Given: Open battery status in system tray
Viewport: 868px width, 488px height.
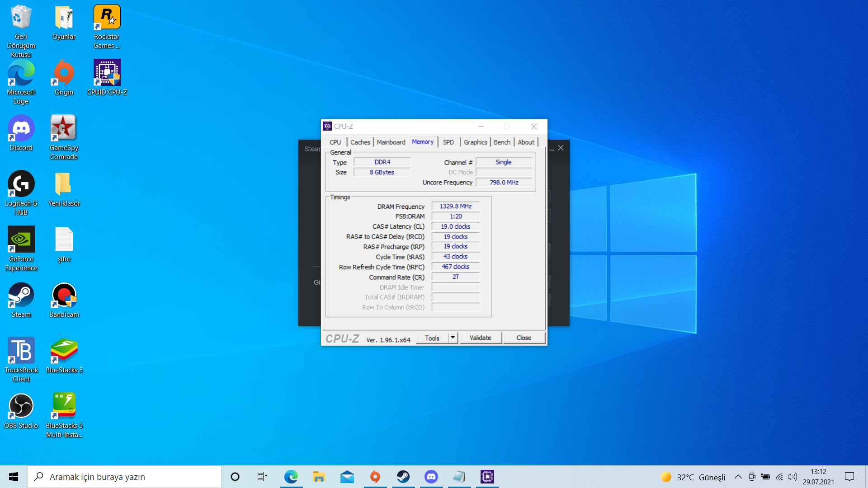Looking at the screenshot, I should [x=765, y=477].
